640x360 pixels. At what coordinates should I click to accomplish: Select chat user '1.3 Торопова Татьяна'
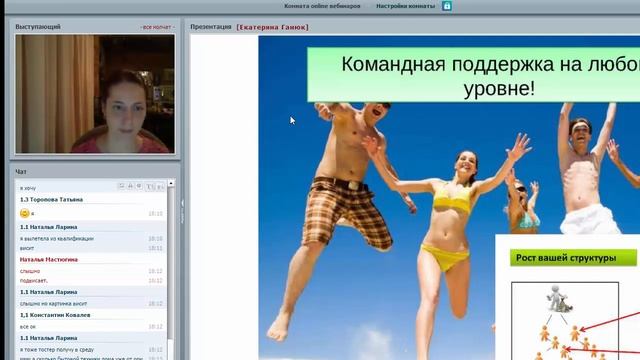(x=51, y=200)
